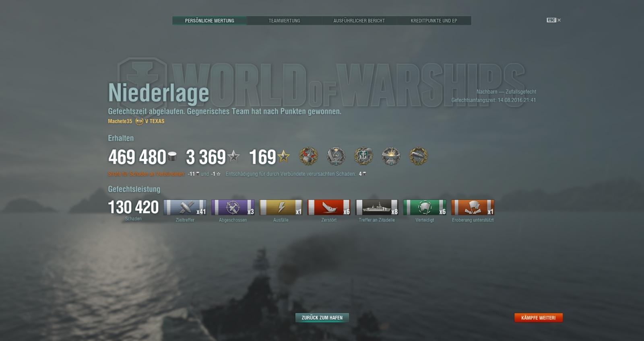
Task: Click the Zurück zum Hafen button
Action: click(322, 318)
